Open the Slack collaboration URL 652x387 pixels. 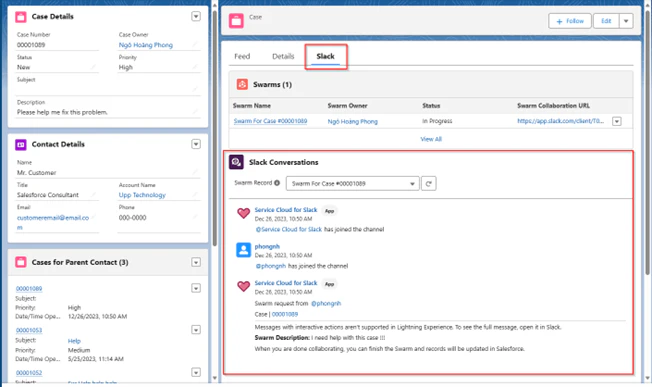coord(561,121)
